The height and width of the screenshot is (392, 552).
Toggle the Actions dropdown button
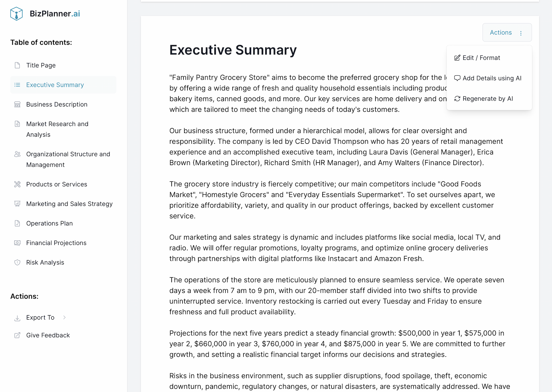[x=501, y=32]
